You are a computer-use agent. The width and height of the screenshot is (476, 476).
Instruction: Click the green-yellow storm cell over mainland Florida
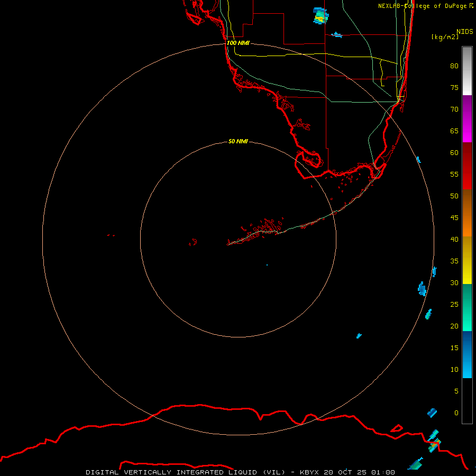321,16
